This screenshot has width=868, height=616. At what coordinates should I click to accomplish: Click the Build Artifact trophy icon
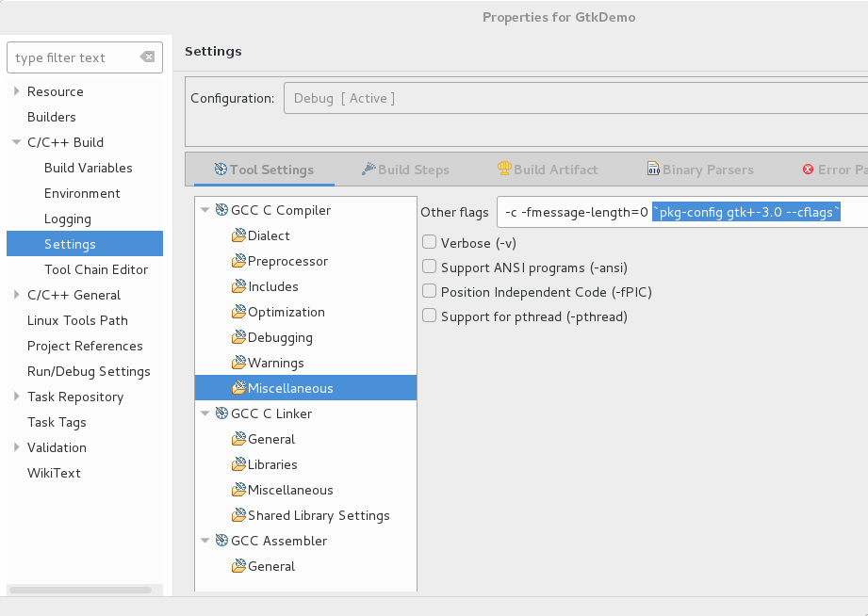click(x=504, y=169)
